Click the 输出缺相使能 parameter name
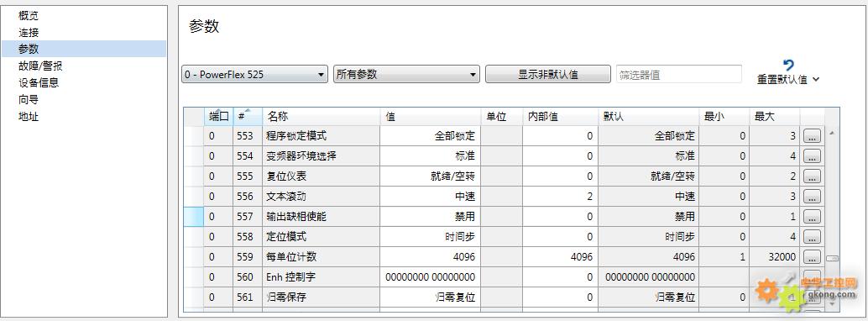 (296, 217)
